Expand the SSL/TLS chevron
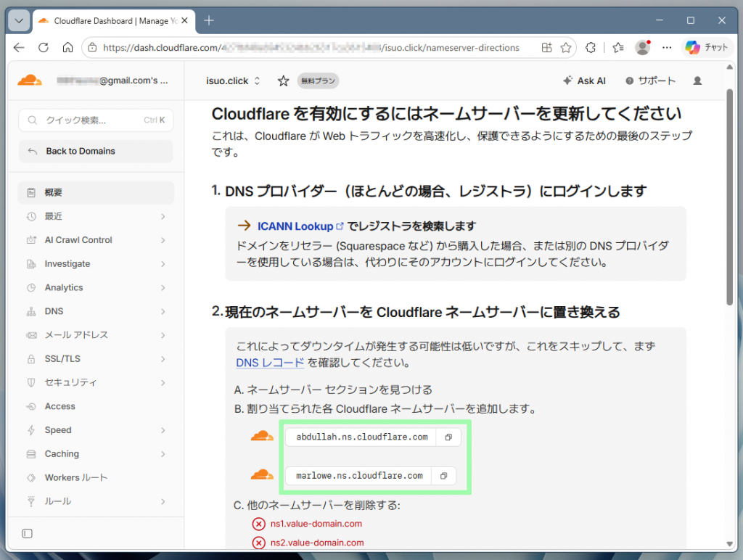The height and width of the screenshot is (560, 743). [x=163, y=358]
